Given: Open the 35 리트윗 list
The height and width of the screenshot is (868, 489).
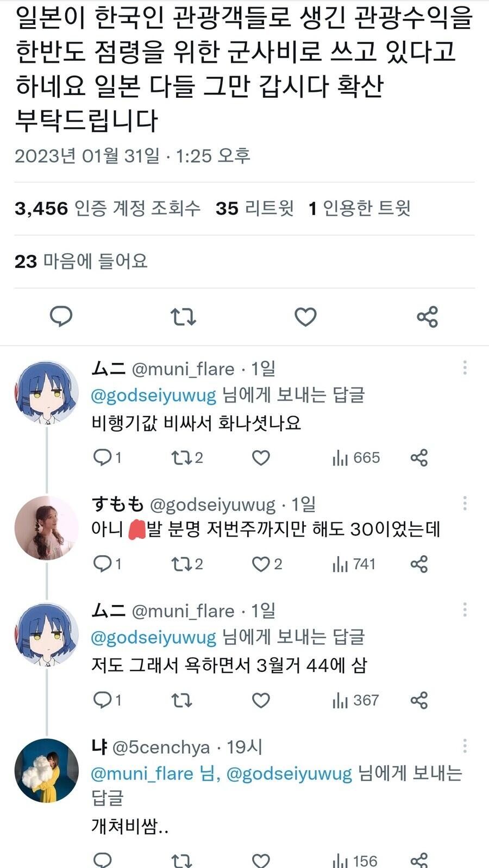Looking at the screenshot, I should pyautogui.click(x=254, y=208).
